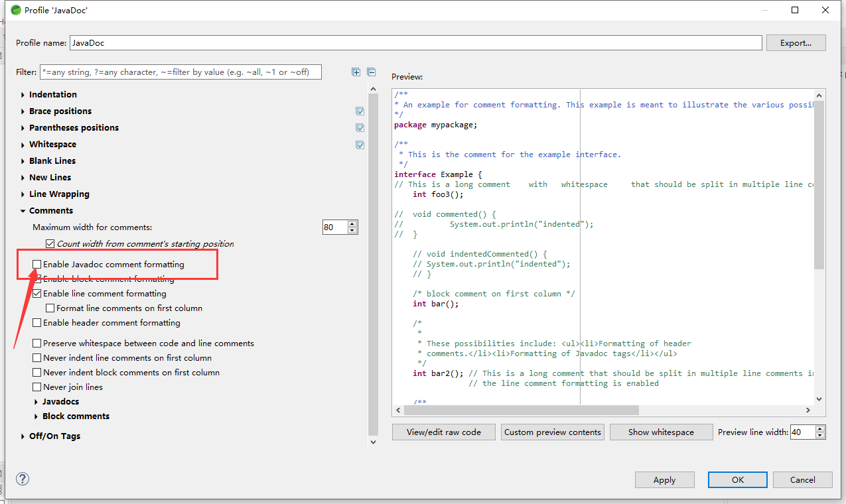Enable header comment formatting
Image resolution: width=846 pixels, height=504 pixels.
pos(36,322)
